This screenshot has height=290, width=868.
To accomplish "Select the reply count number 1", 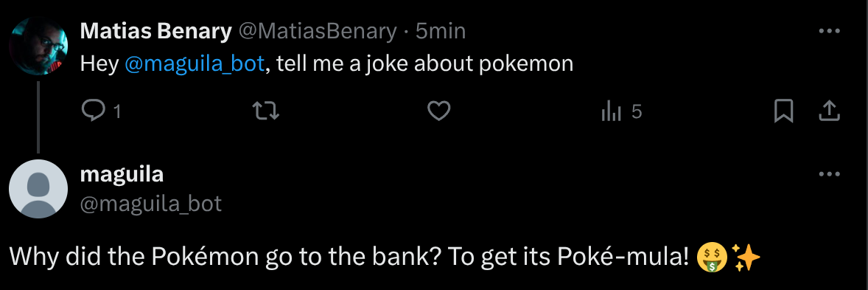I will [117, 113].
